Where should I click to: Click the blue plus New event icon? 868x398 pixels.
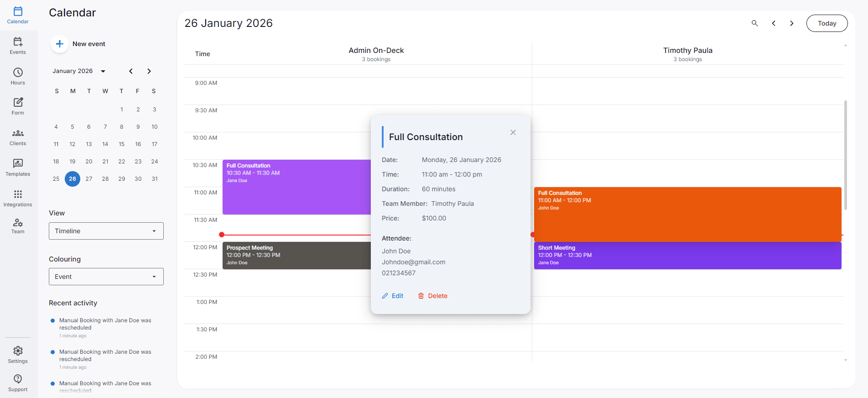click(59, 44)
